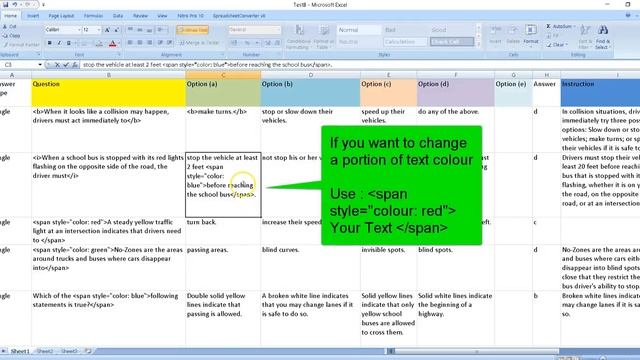Viewport: 640px width, 360px height.
Task: Toggle Middle Align vertical alignment
Action: click(x=140, y=30)
